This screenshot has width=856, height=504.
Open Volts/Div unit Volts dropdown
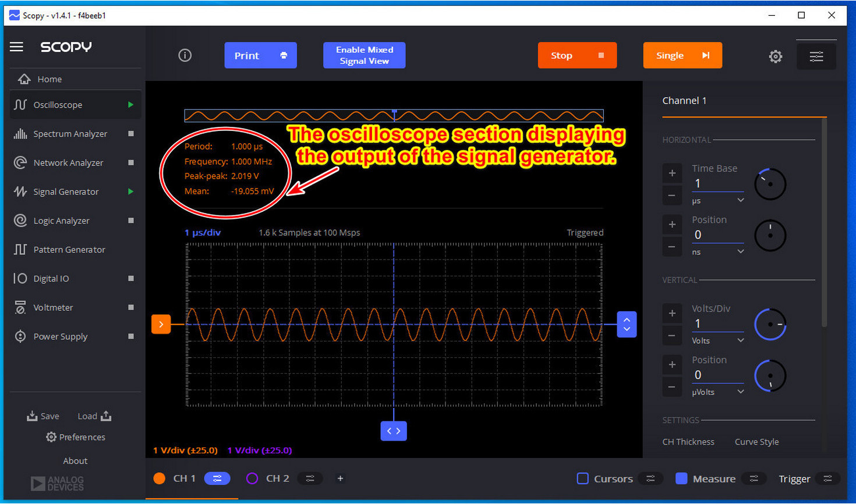717,340
